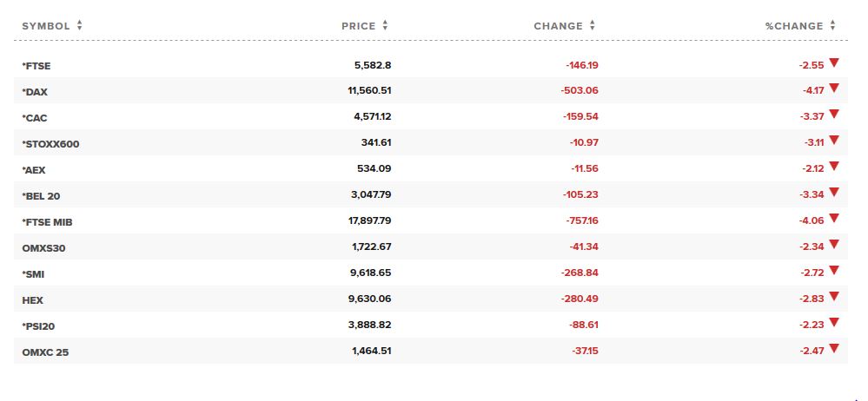Image resolution: width=868 pixels, height=401 pixels.
Task: Click the red down triangle in DAX row
Action: point(833,89)
